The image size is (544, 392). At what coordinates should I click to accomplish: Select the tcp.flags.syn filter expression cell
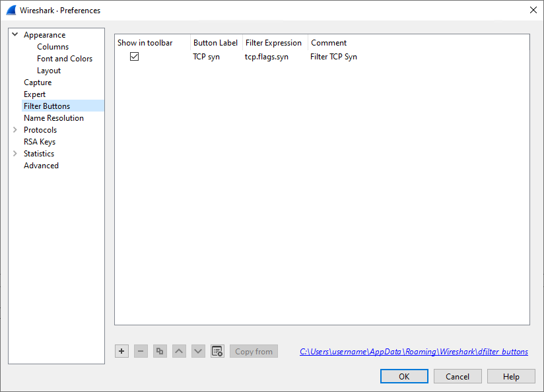point(267,57)
